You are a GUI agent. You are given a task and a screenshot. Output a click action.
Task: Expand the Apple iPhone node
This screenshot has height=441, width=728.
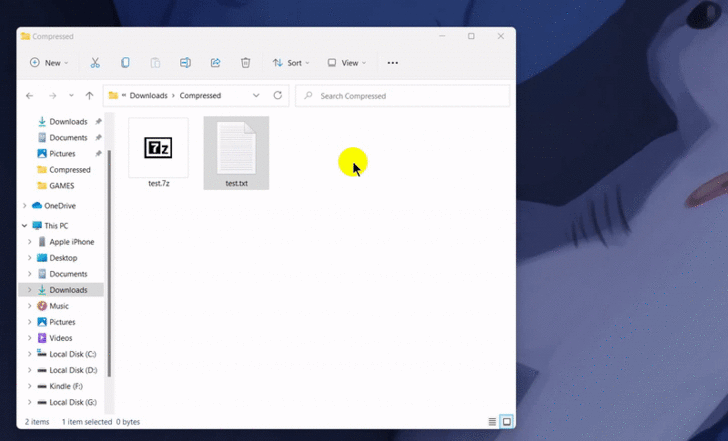tap(30, 242)
